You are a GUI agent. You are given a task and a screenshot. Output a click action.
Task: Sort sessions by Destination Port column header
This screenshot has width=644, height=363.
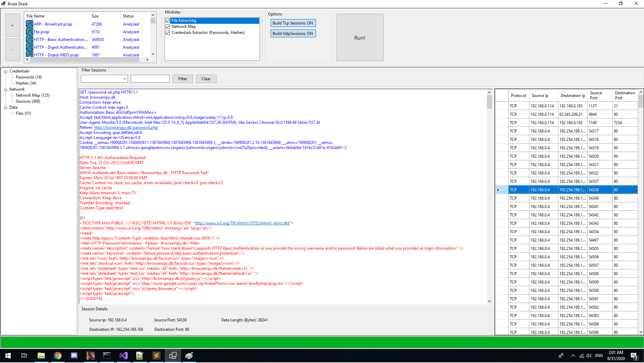tap(625, 96)
